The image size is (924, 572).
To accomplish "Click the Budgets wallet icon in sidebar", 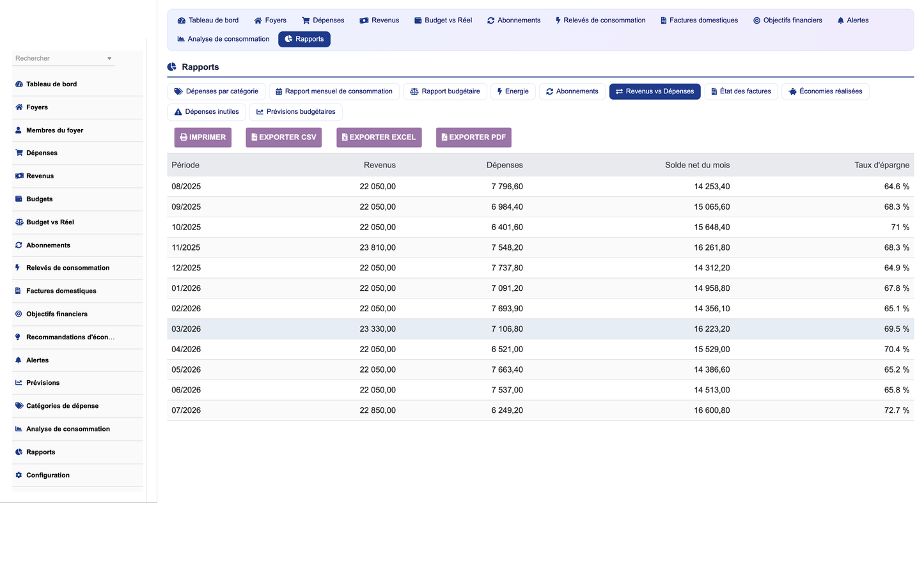I will click(x=19, y=199).
